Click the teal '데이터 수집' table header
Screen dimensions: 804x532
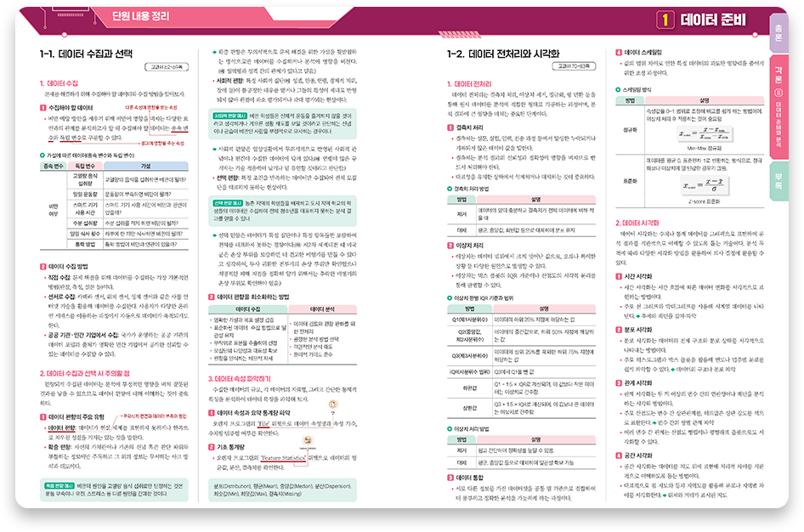coord(248,309)
